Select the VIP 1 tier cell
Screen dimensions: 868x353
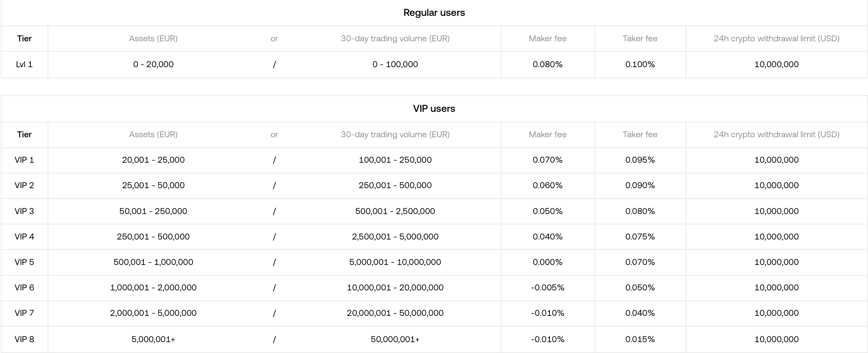24,160
